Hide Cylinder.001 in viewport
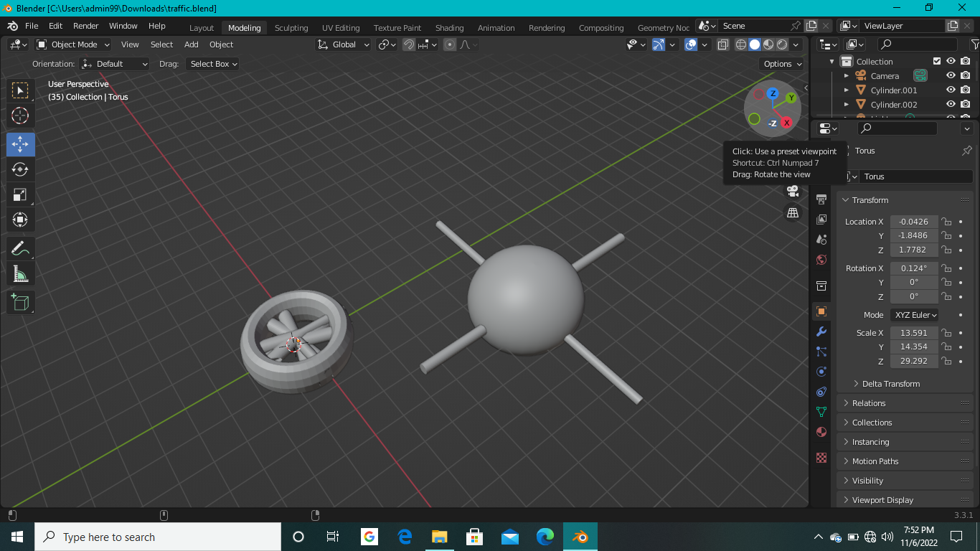The height and width of the screenshot is (551, 980). click(x=951, y=90)
